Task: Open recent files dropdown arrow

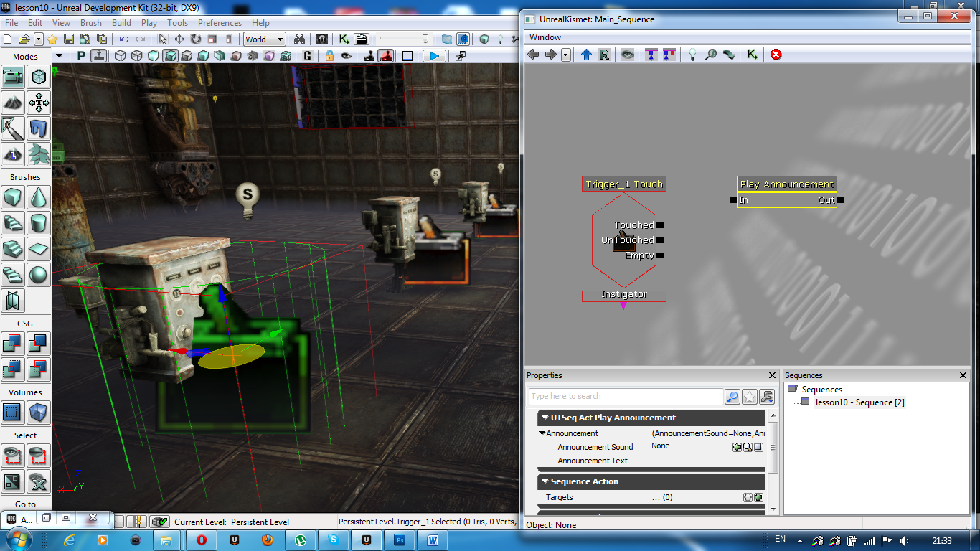Action: coord(38,39)
